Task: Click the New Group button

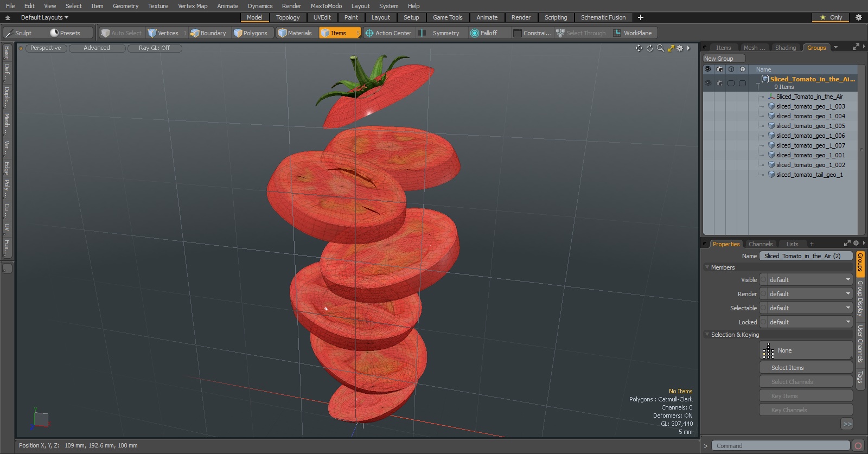Action: tap(724, 59)
